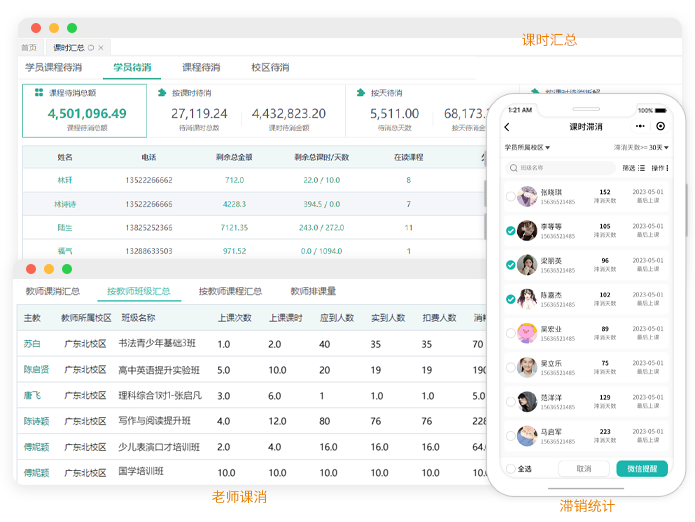Click the grid icon beside 课程待消总额
The width and height of the screenshot is (695, 522).
[x=39, y=92]
